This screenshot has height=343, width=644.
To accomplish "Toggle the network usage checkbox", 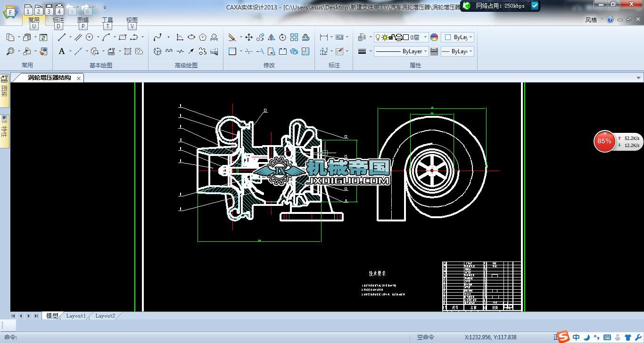I will point(534,6).
